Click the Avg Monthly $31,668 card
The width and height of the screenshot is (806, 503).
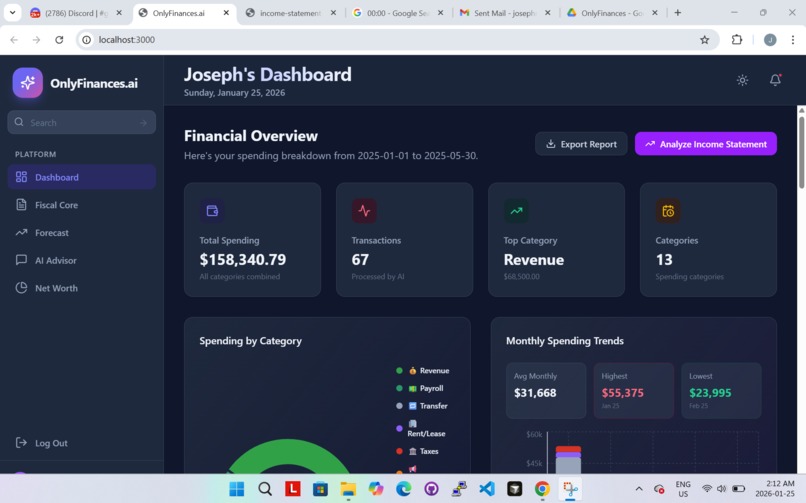[546, 390]
